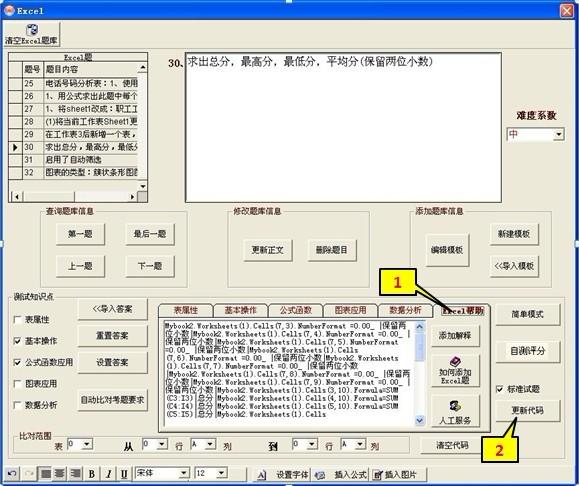Switch to the 表属性 tab
Image resolution: width=579 pixels, height=486 pixels.
coord(186,311)
